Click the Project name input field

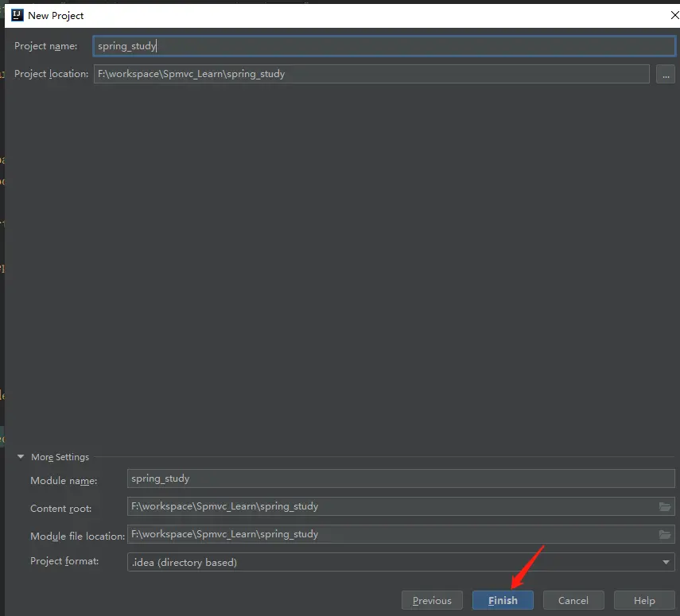click(x=384, y=46)
